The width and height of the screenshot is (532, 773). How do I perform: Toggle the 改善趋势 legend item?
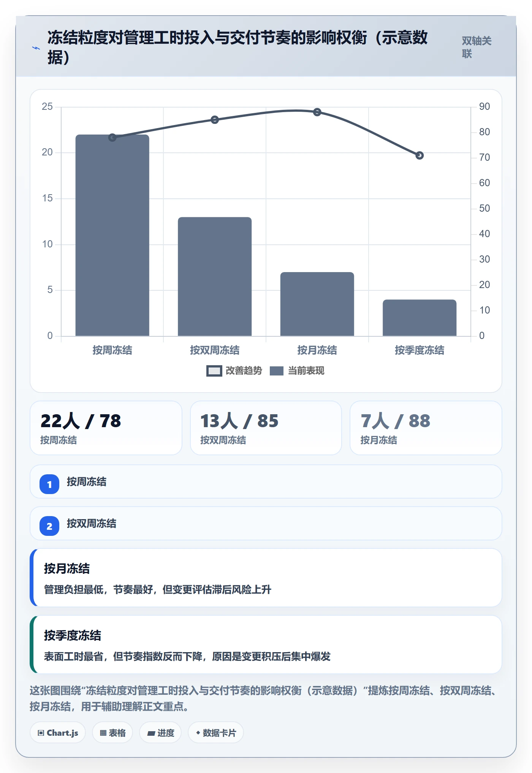click(234, 371)
